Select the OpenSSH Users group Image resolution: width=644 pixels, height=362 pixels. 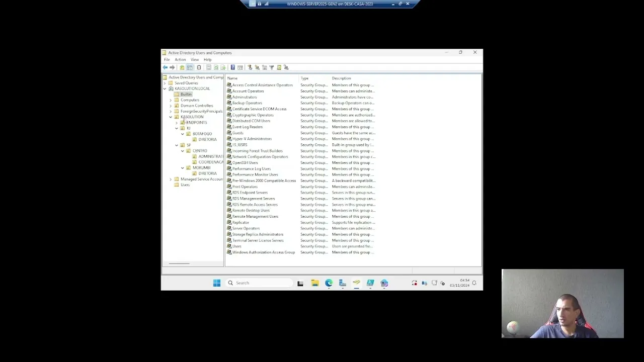pos(245,163)
